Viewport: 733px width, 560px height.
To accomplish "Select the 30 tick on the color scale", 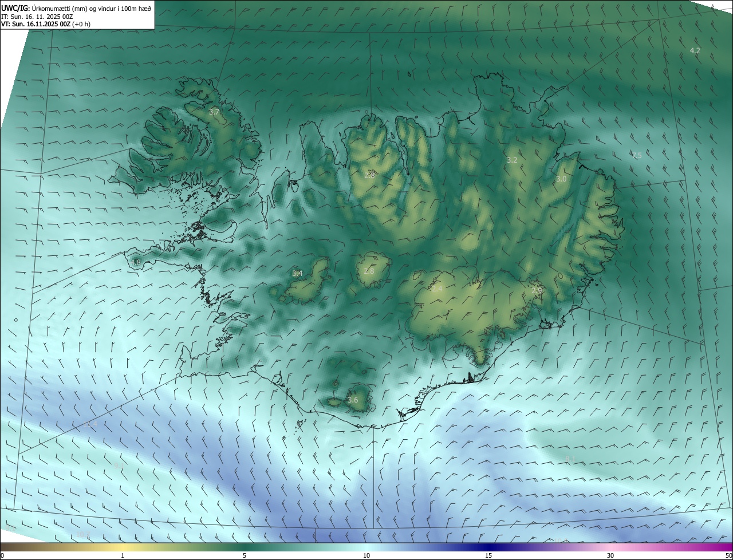I will [x=610, y=555].
